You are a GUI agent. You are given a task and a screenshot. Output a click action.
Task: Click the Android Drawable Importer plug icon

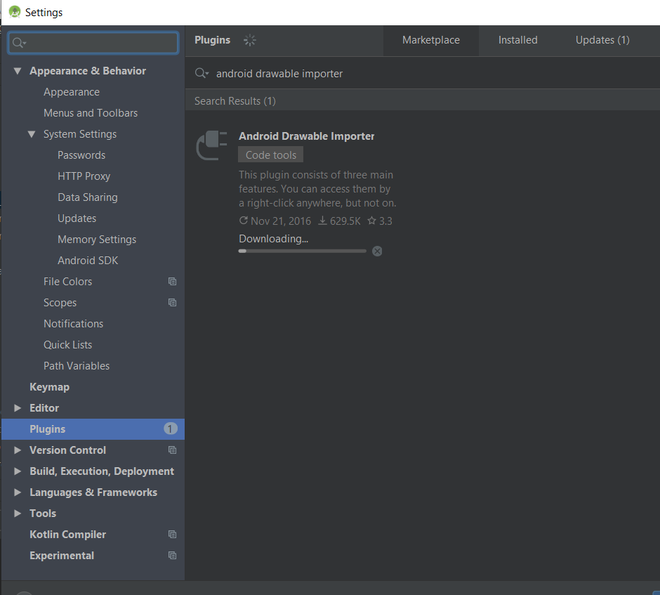pyautogui.click(x=212, y=145)
